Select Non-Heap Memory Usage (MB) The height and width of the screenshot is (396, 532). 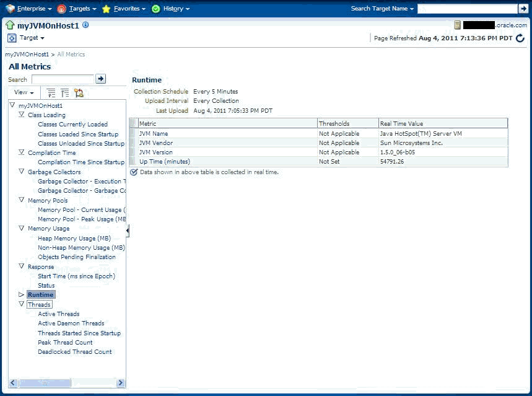point(81,248)
